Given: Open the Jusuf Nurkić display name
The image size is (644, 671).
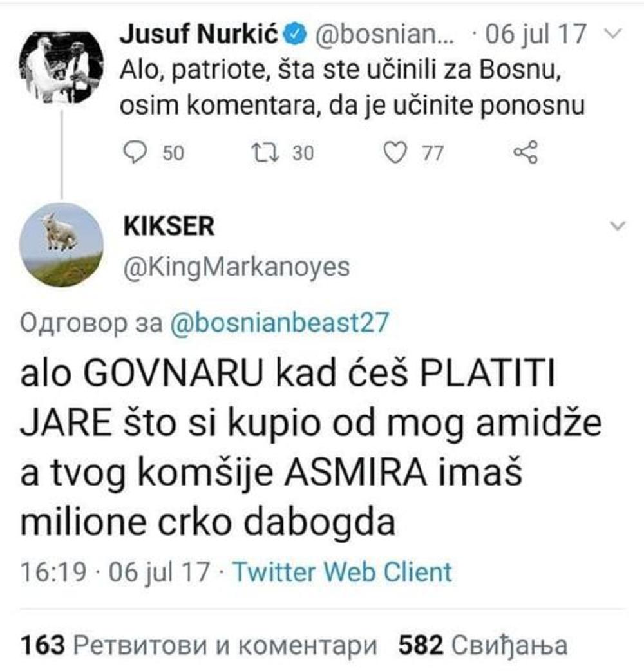Looking at the screenshot, I should point(200,33).
